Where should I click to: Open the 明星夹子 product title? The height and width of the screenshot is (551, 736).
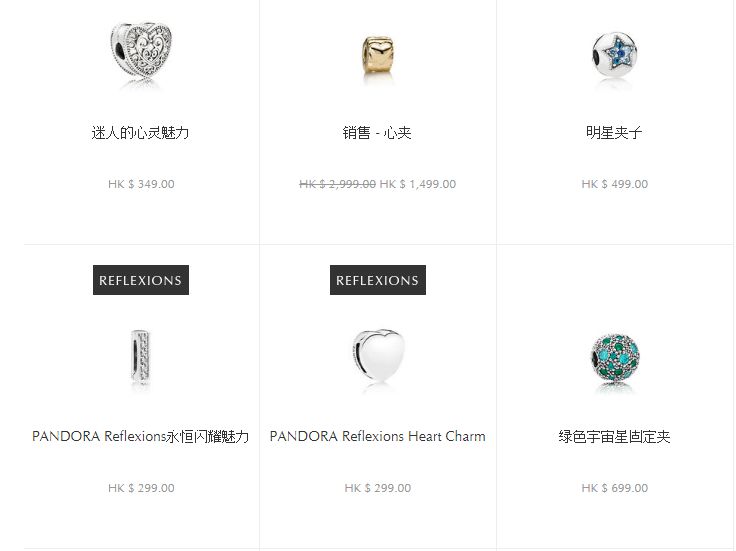[x=614, y=133]
